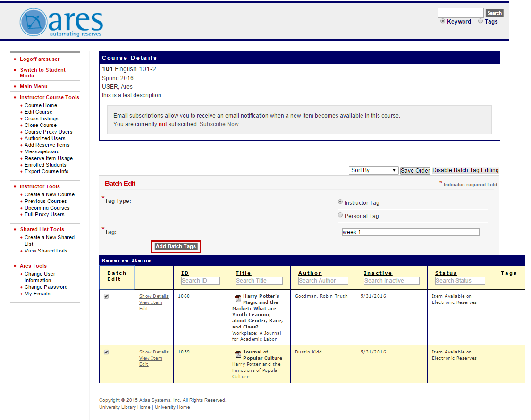Click the Edit Course sidebar link
Image resolution: width=531 pixels, height=420 pixels.
tap(38, 112)
